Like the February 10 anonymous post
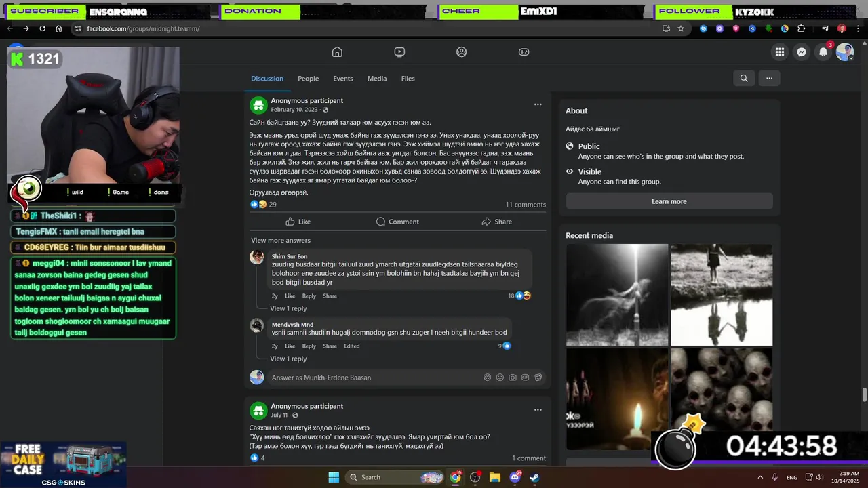Screen dimensions: 868x488 [298, 222]
